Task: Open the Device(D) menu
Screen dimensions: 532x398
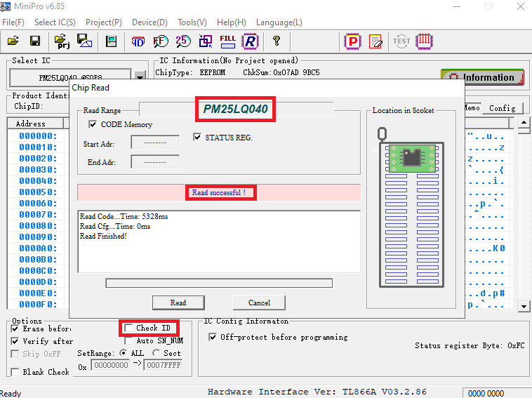Action: pos(149,22)
